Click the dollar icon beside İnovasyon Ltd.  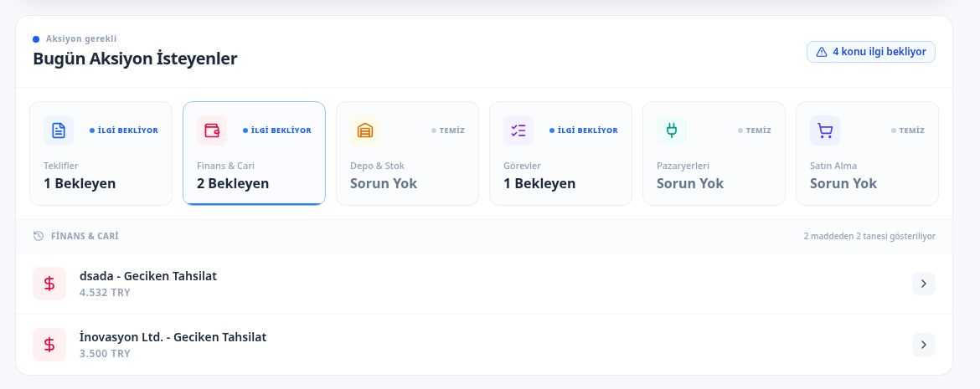pos(49,345)
